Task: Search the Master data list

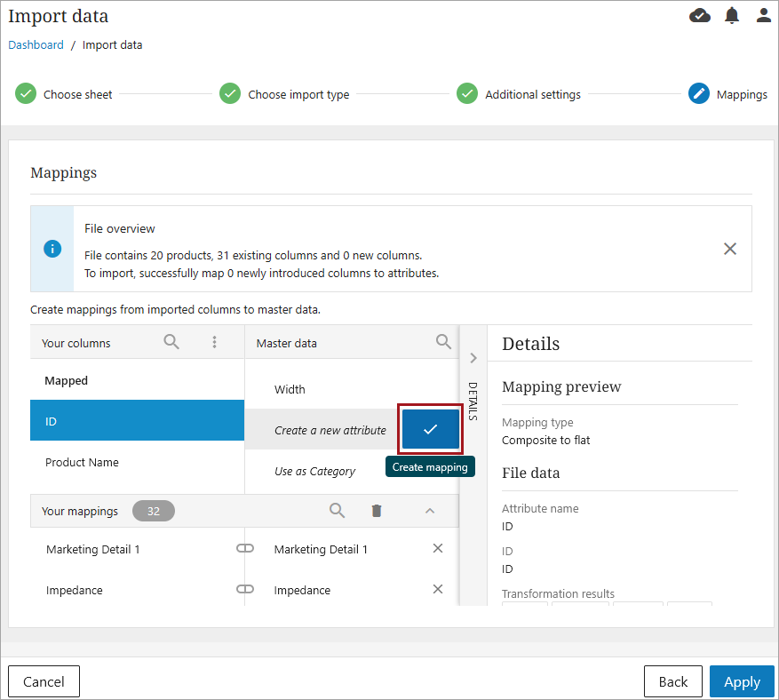Action: [443, 342]
